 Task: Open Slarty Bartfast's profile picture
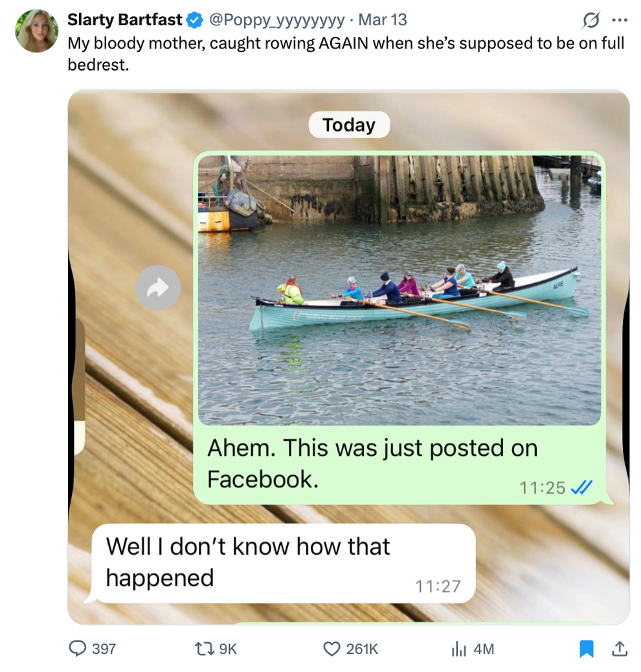(x=37, y=29)
